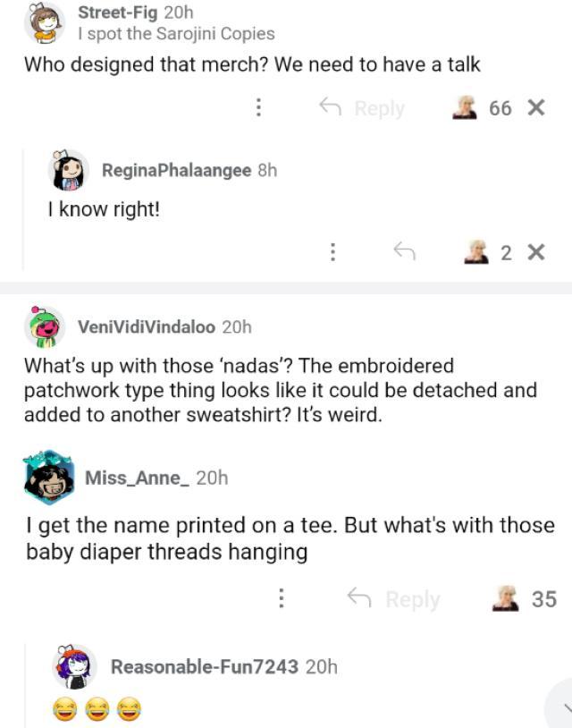The width and height of the screenshot is (572, 728).
Task: Open Miss_Anne_'s avatar
Action: tap(49, 478)
